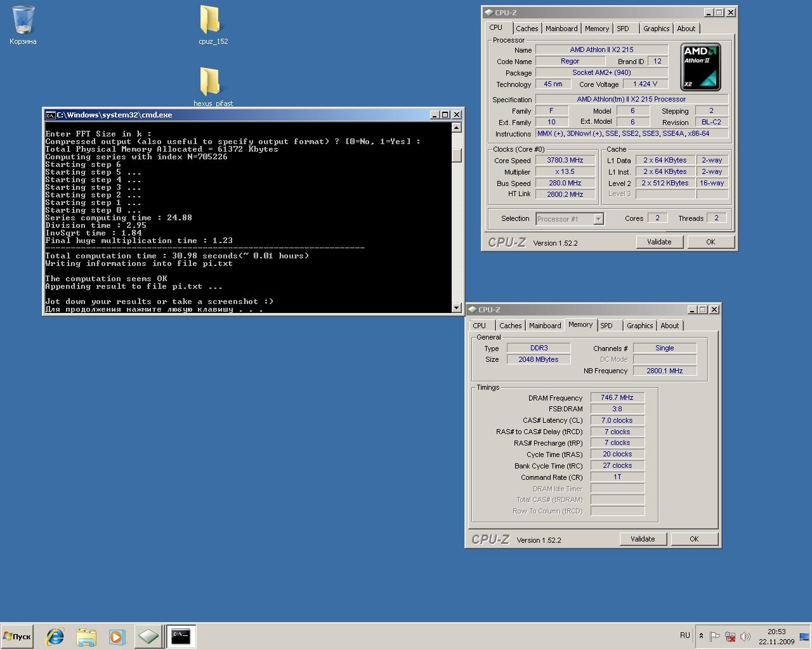Switch to Graphics tab in top CPU-Z
The height and width of the screenshot is (650, 812).
[x=656, y=29]
